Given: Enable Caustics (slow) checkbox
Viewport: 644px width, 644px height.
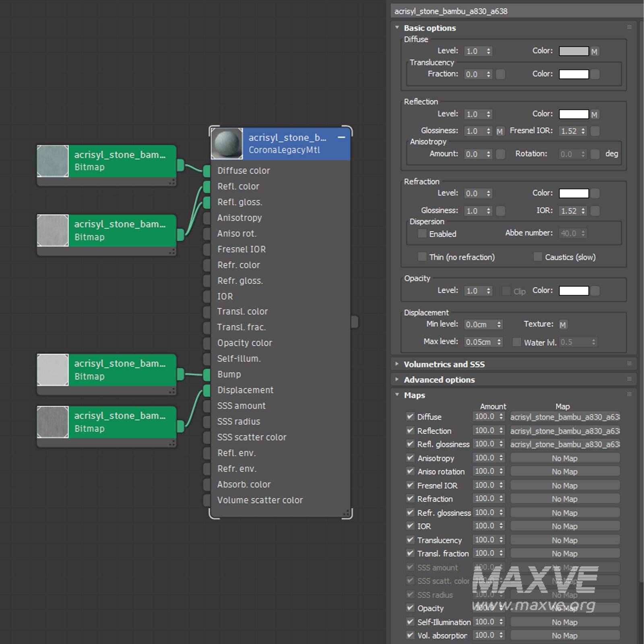Looking at the screenshot, I should point(537,257).
